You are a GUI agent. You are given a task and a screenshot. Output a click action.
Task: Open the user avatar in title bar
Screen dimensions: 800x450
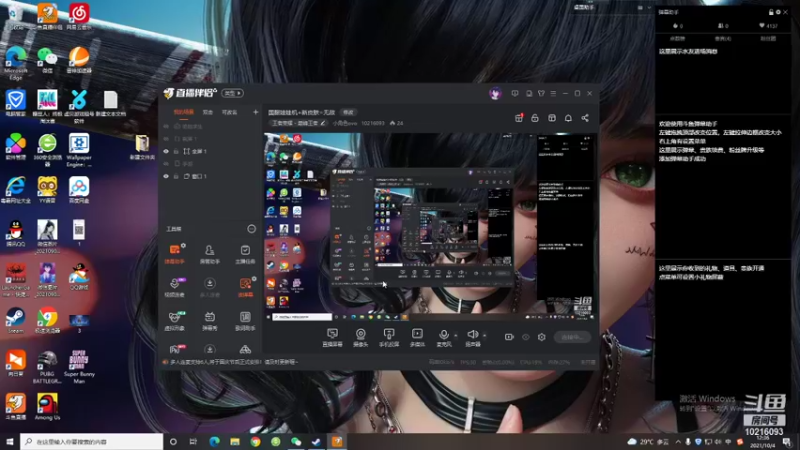point(495,93)
